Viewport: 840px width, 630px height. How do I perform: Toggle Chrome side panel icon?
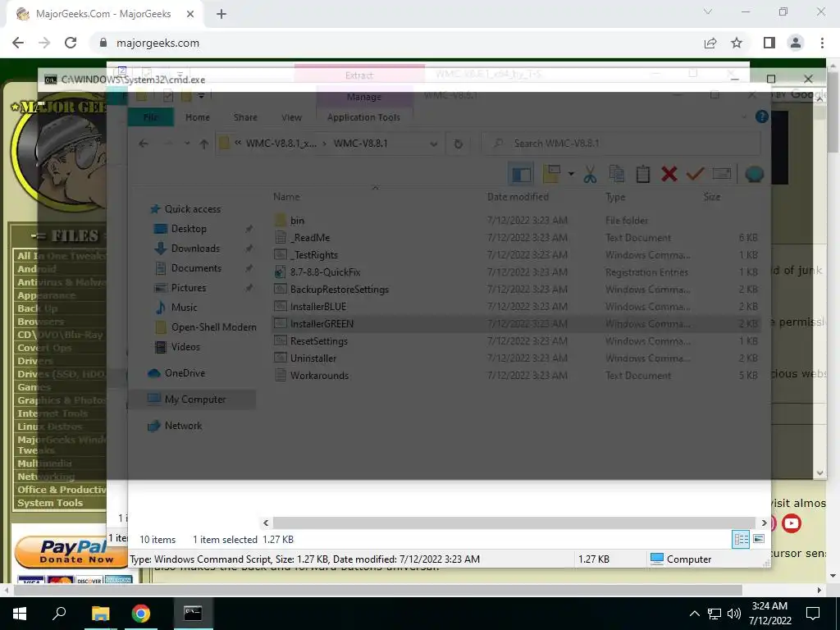pos(769,43)
